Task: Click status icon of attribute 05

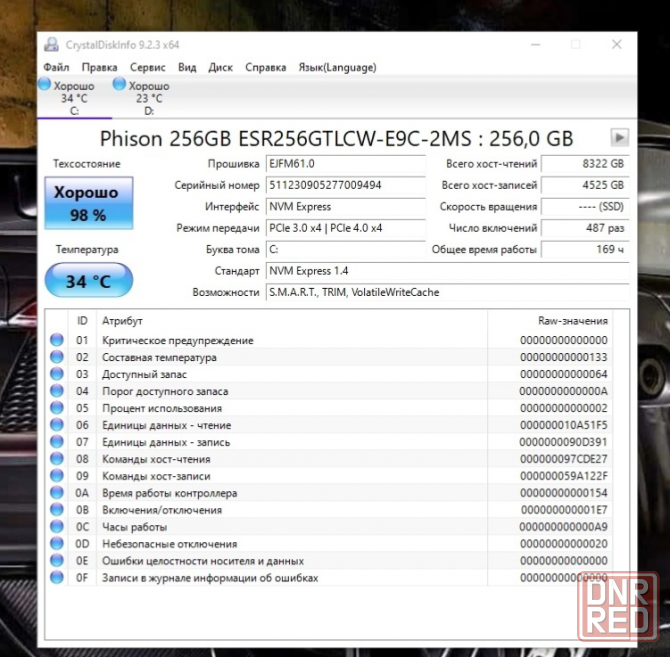Action: [x=57, y=408]
